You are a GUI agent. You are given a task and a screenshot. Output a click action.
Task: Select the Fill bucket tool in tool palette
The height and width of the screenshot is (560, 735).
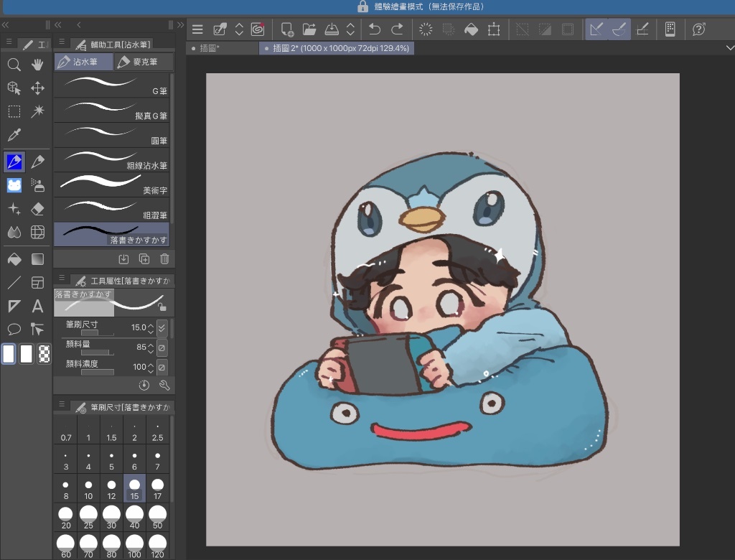(14, 259)
